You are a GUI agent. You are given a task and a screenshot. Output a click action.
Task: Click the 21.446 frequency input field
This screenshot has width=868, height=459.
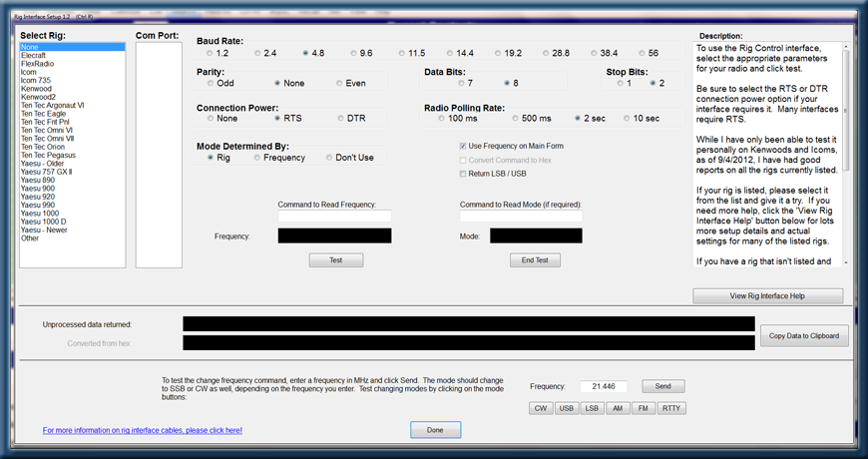604,386
